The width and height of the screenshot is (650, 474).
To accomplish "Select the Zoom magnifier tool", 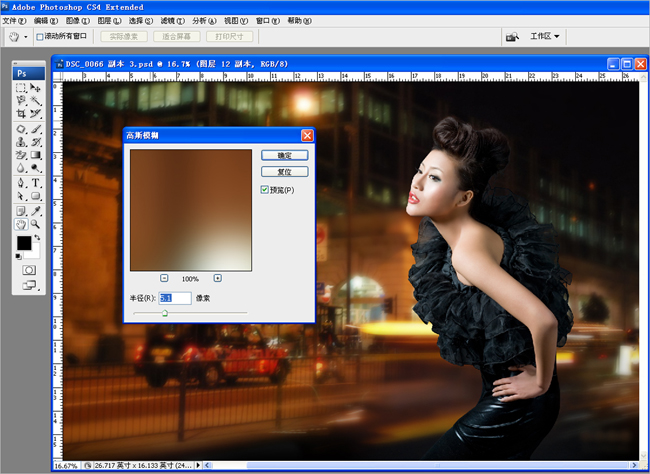I will [36, 225].
